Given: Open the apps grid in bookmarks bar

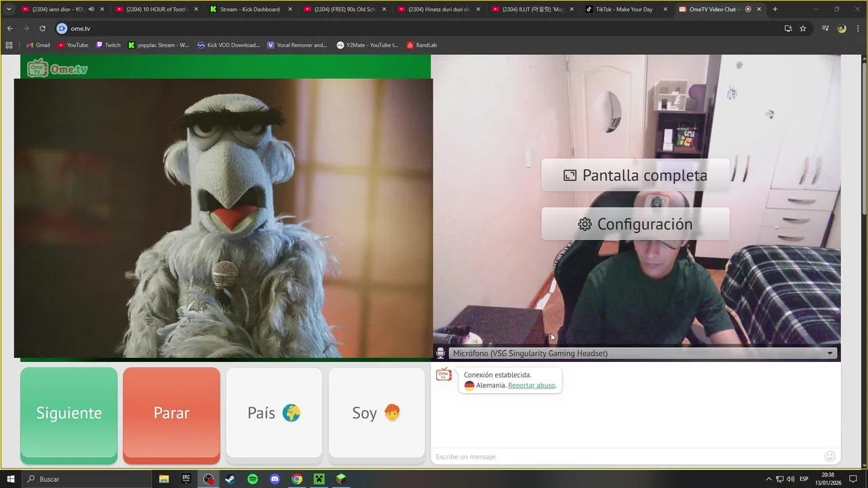Looking at the screenshot, I should (x=9, y=45).
